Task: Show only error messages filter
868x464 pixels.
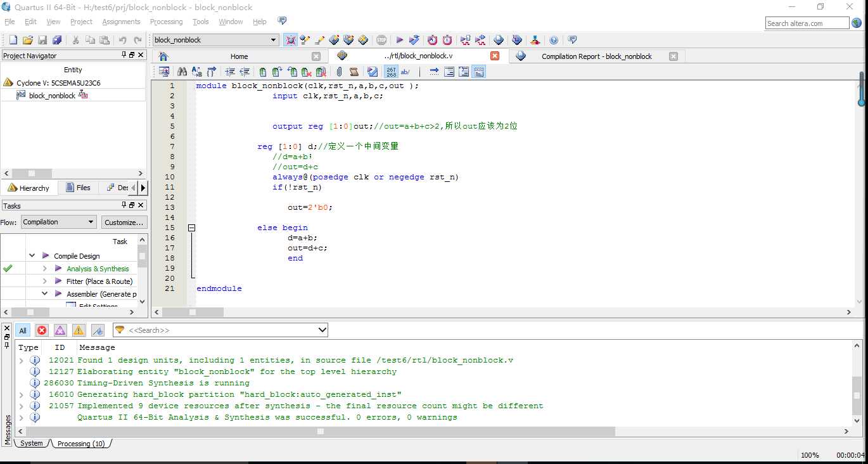Action: [x=42, y=330]
